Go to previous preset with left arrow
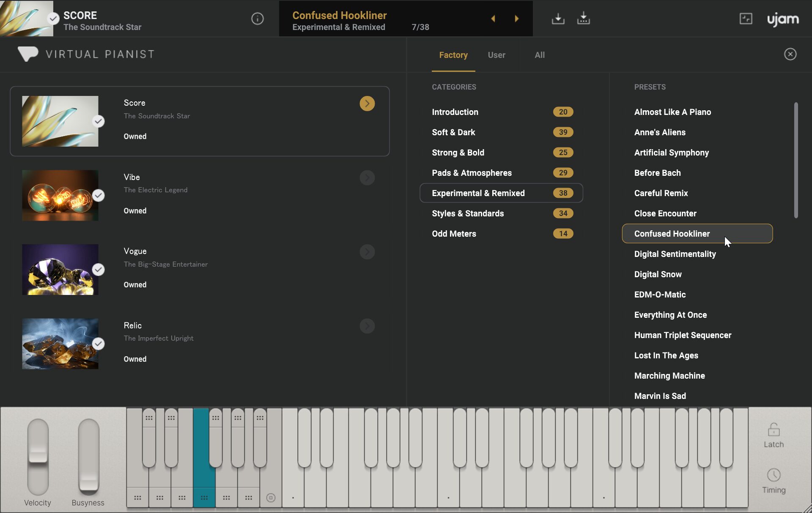This screenshot has height=513, width=812. 493,19
